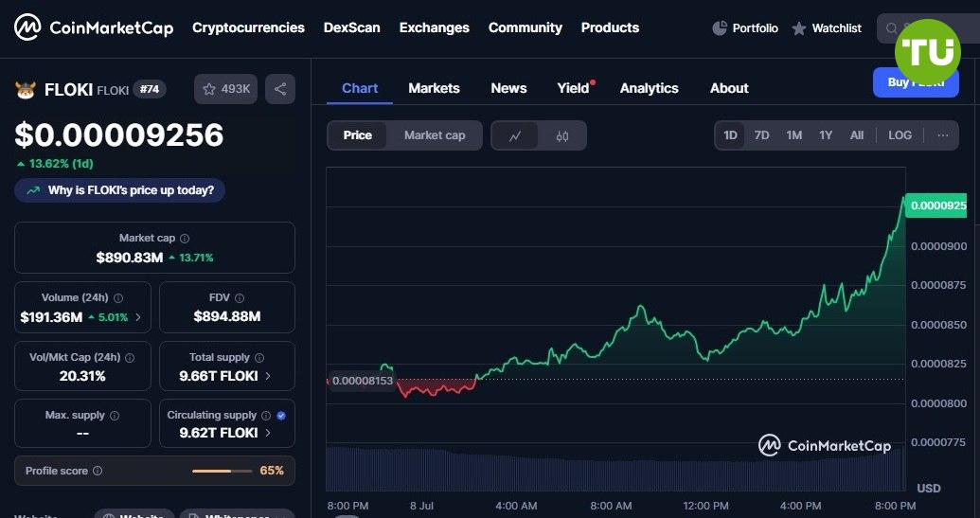Open the DexScan menu
This screenshot has width=980, height=518.
pos(352,28)
